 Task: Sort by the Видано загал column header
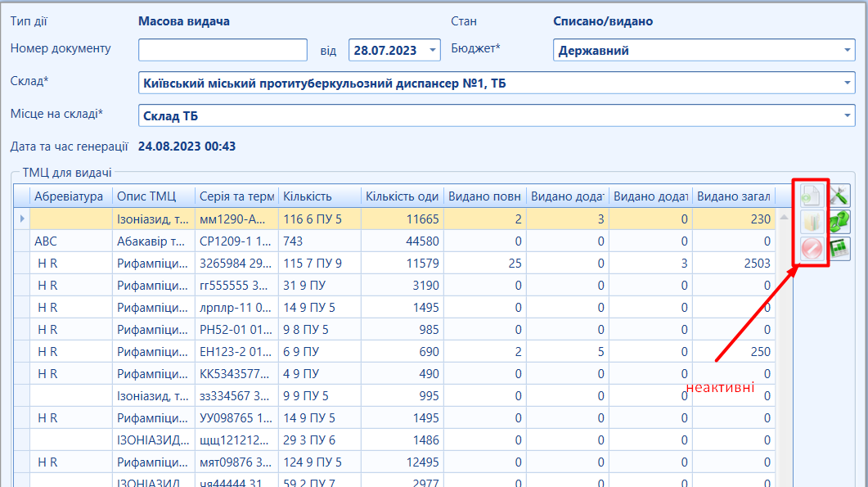click(x=734, y=196)
